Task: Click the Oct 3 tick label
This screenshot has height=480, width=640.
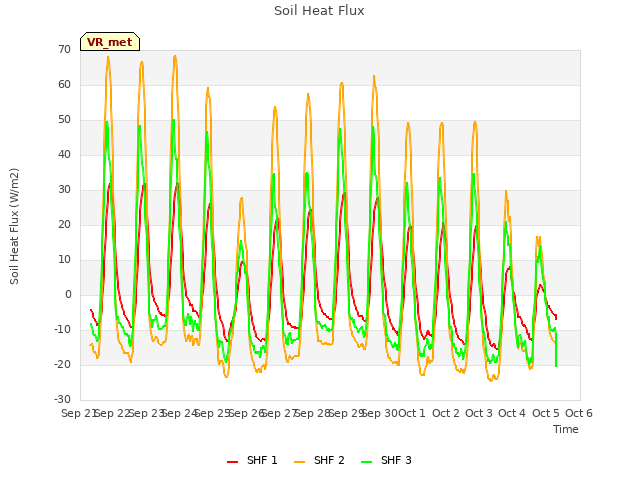Action: pyautogui.click(x=479, y=413)
